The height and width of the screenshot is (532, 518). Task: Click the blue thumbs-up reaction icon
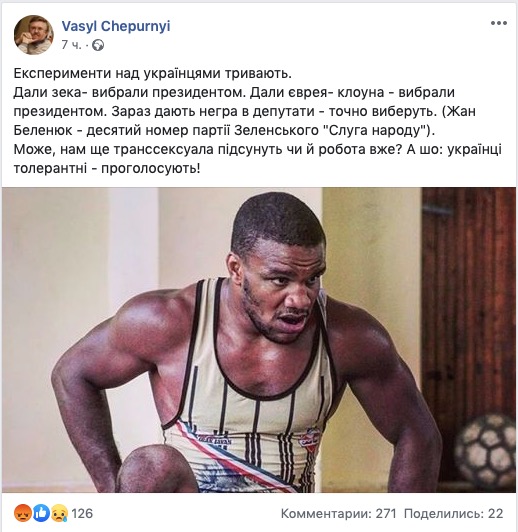click(x=41, y=513)
